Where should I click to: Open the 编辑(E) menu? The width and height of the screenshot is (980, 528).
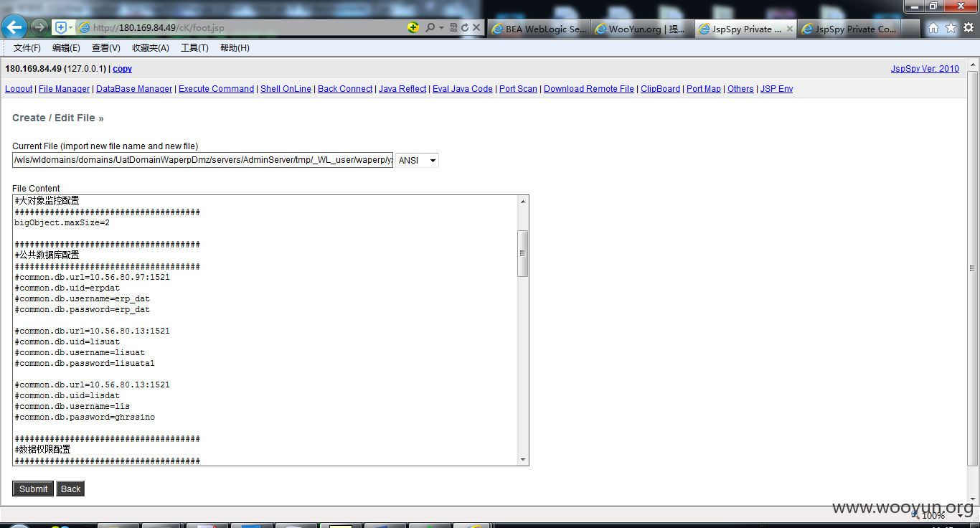[66, 48]
